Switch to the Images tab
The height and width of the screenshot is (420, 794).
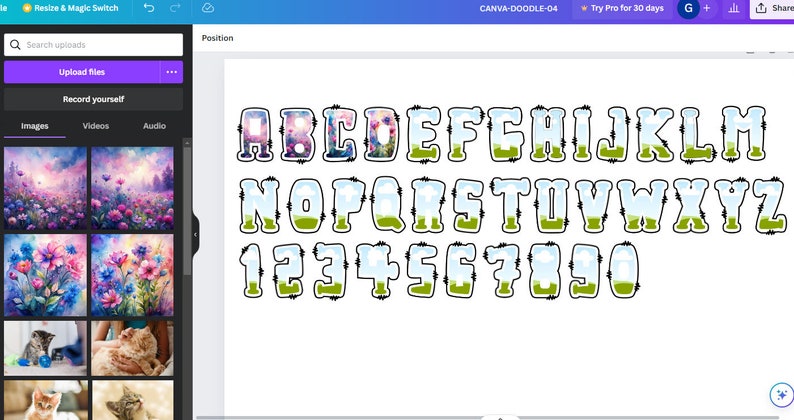pos(34,126)
